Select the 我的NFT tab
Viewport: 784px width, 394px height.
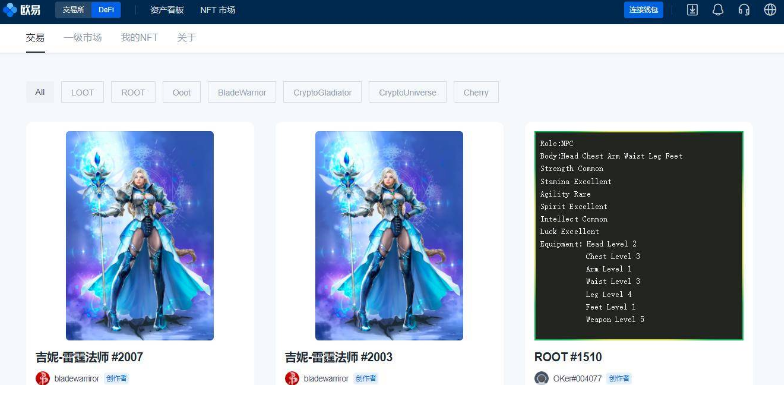(x=140, y=38)
